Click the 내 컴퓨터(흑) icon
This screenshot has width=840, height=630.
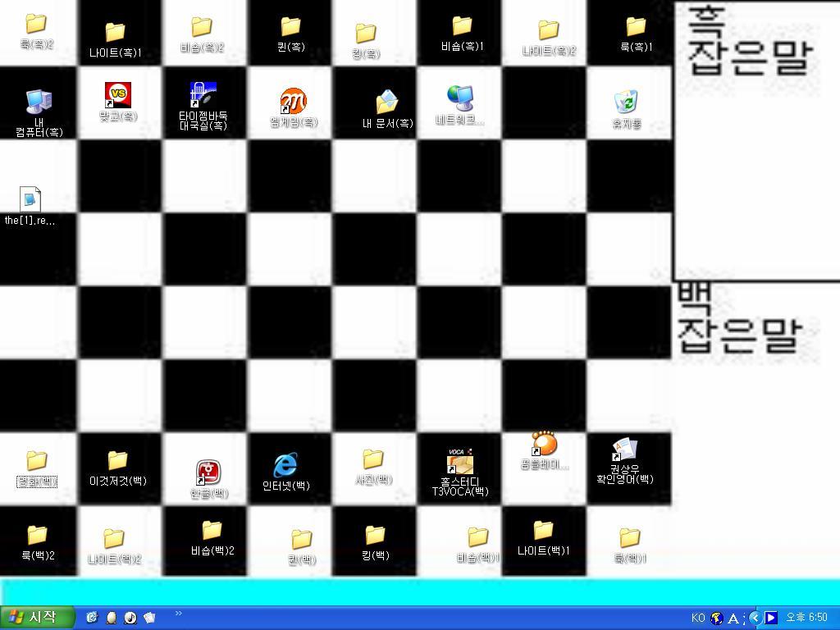coord(39,112)
